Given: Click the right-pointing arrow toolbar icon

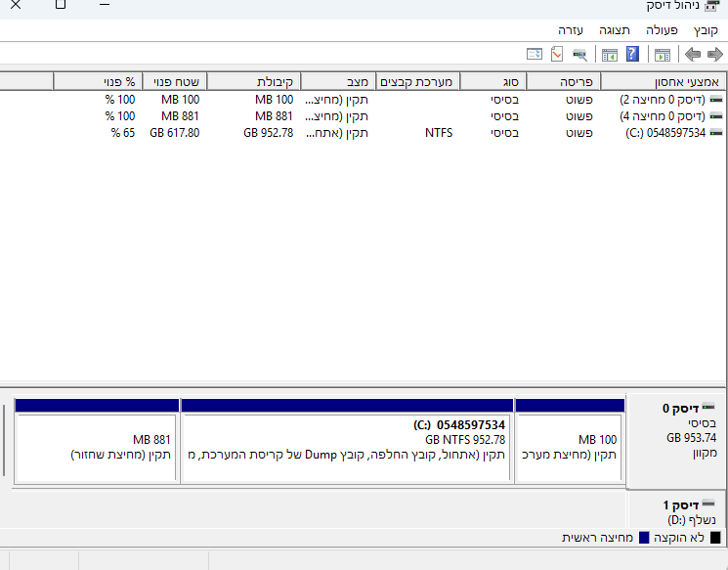Looking at the screenshot, I should pyautogui.click(x=714, y=55).
